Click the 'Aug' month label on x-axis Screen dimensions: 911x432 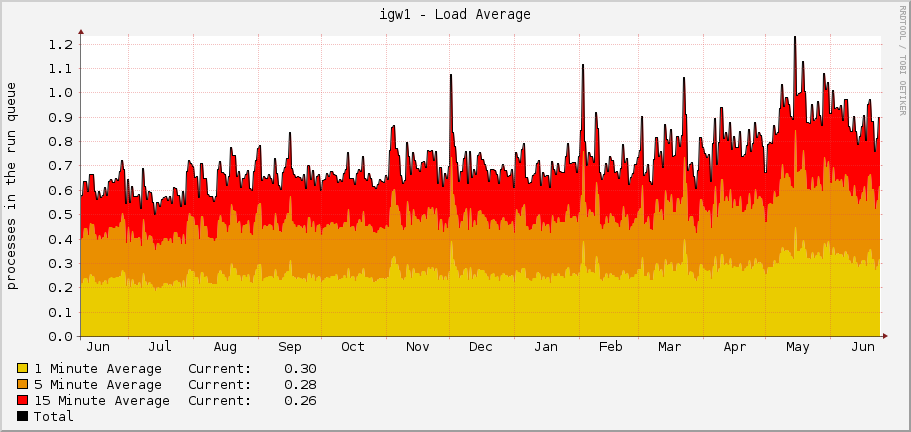pyautogui.click(x=225, y=347)
